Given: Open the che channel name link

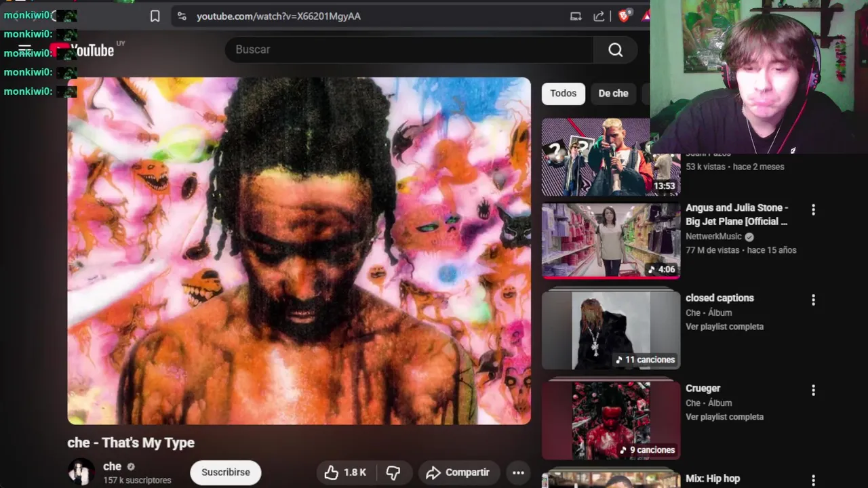Looking at the screenshot, I should click(x=112, y=466).
